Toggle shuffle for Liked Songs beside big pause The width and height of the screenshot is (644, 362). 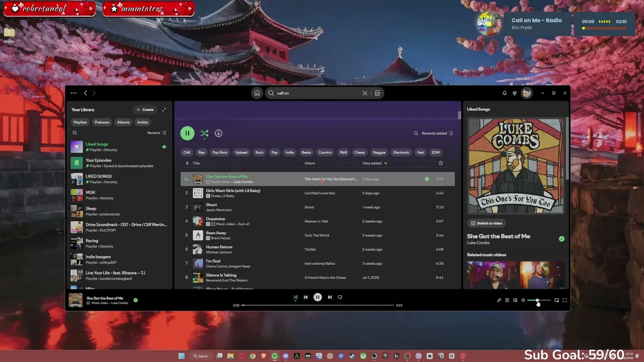(204, 133)
